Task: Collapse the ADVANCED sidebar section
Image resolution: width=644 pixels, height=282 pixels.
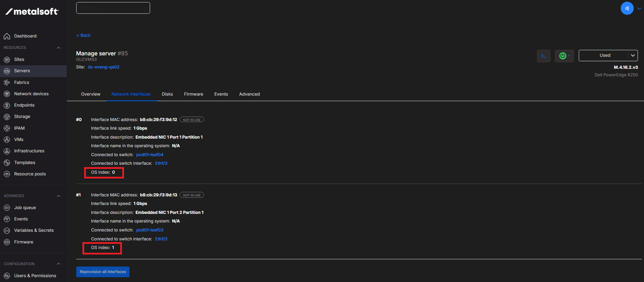Action: [x=58, y=196]
